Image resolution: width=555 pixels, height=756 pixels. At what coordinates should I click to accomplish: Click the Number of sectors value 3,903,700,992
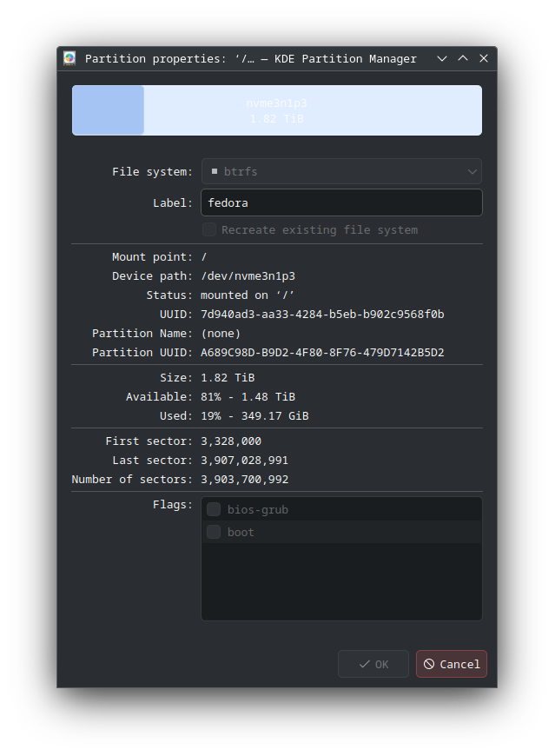[245, 480]
